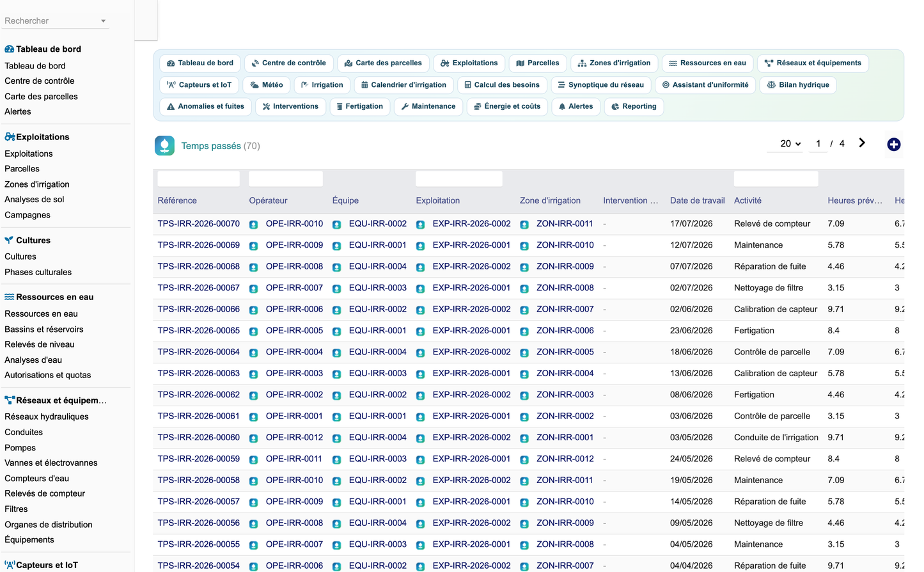Image resolution: width=924 pixels, height=572 pixels.
Task: Select the Anomalies et fuites tab
Action: (x=205, y=107)
